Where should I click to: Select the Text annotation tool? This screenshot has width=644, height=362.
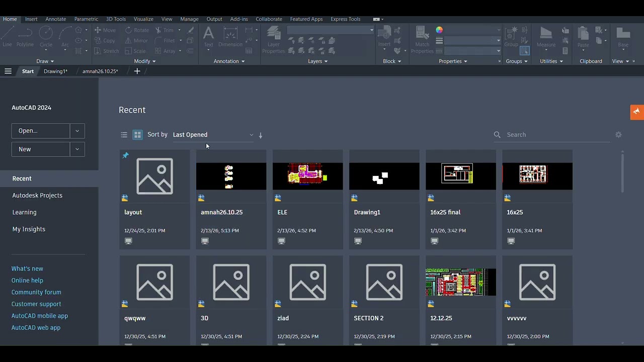click(208, 37)
